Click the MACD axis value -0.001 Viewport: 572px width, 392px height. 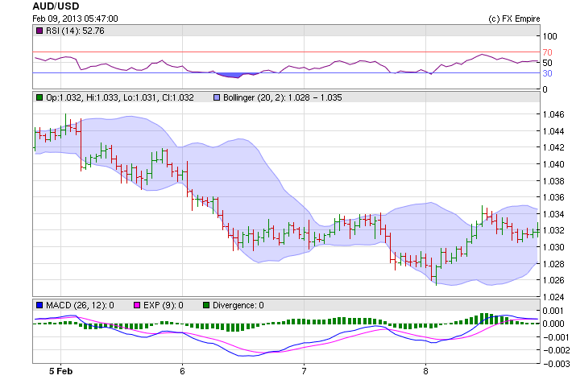click(555, 337)
